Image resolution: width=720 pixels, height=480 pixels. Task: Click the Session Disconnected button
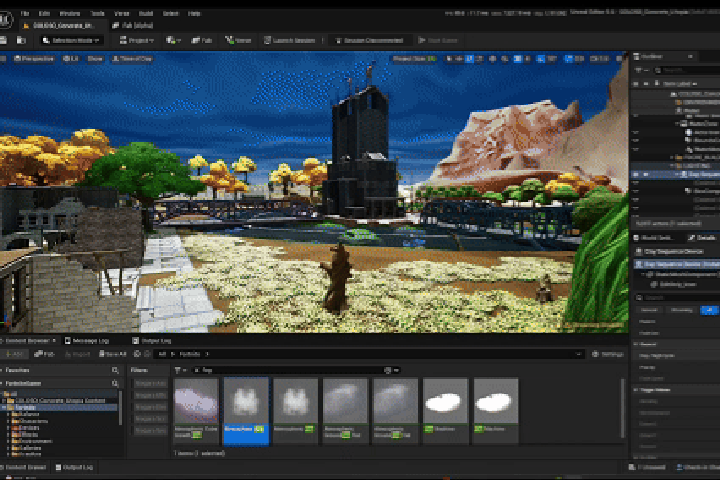pyautogui.click(x=370, y=40)
